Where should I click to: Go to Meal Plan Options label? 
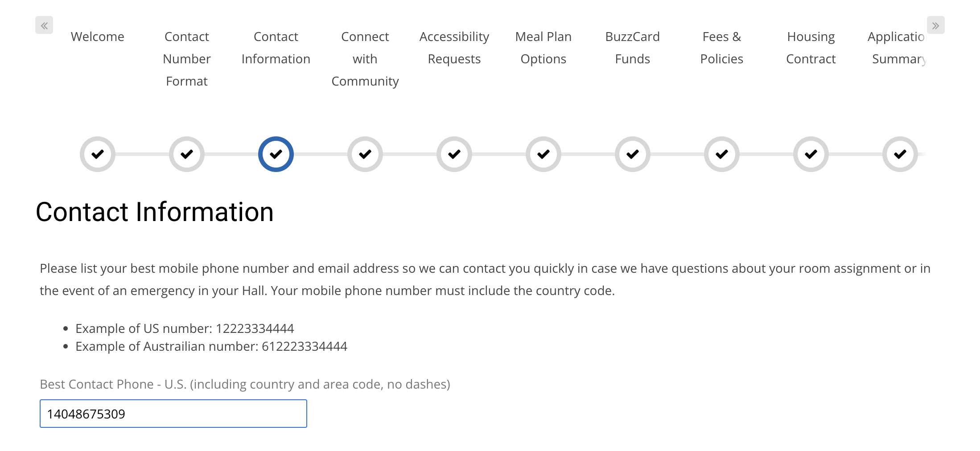(544, 48)
